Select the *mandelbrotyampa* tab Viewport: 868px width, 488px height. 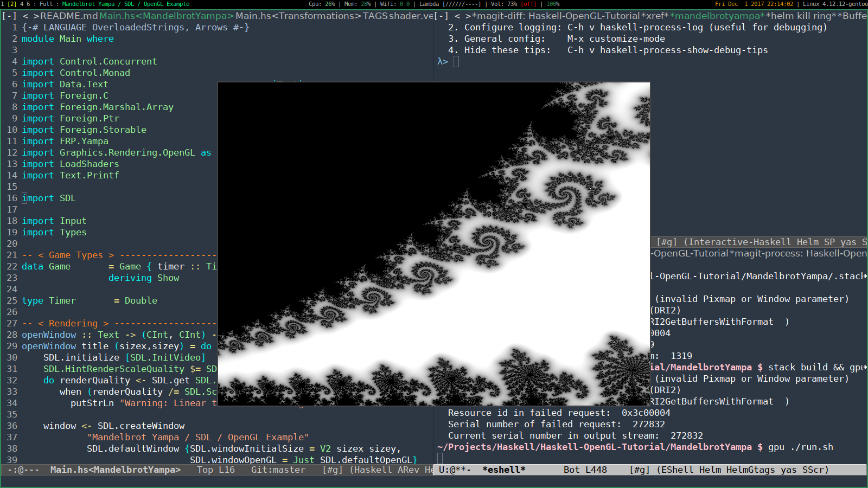pyautogui.click(x=717, y=16)
